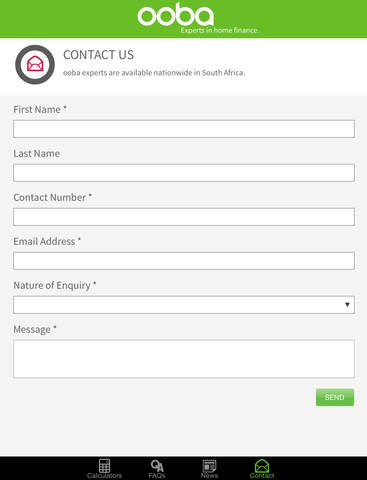Click the News tab label
367x480 pixels.
(x=209, y=476)
